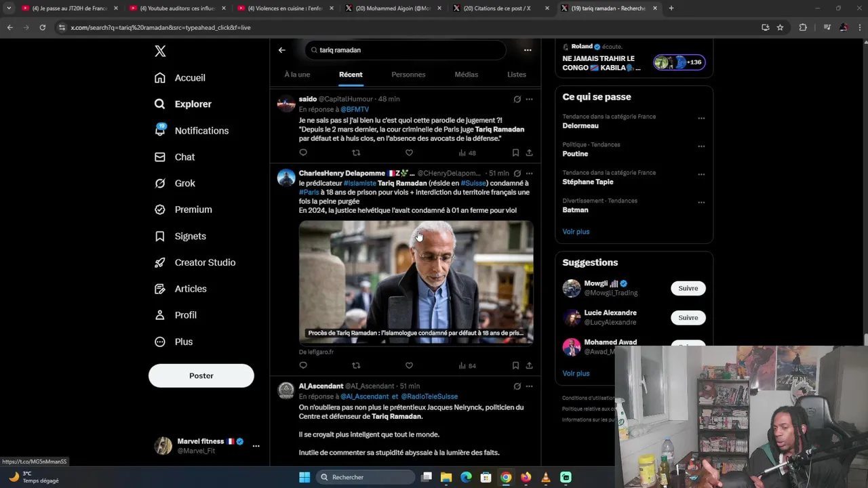The image size is (868, 488).
Task: Click the Poster button
Action: point(201,375)
